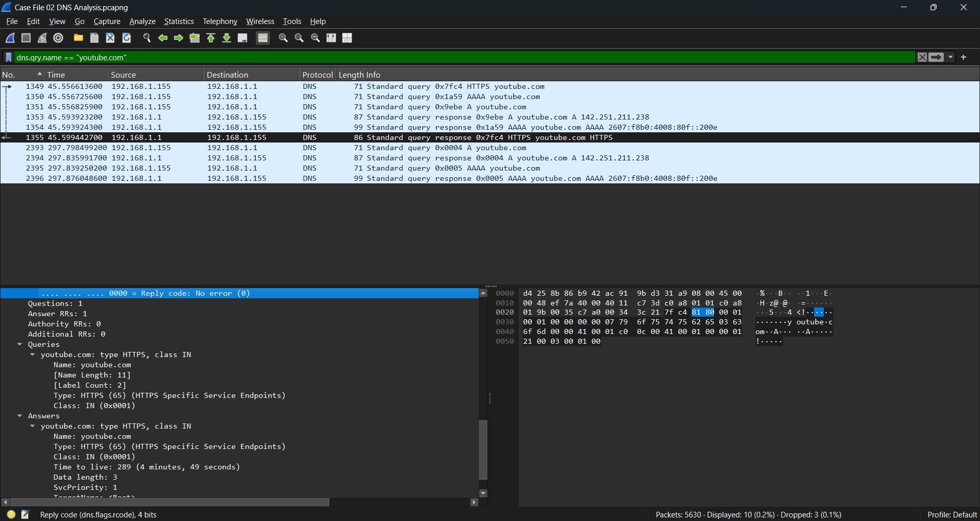The width and height of the screenshot is (980, 521).
Task: Sort packets by the Source column
Action: [x=157, y=75]
